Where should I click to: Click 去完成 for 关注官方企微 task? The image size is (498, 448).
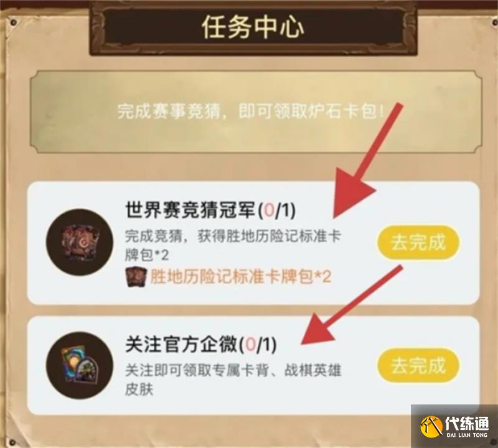[418, 365]
